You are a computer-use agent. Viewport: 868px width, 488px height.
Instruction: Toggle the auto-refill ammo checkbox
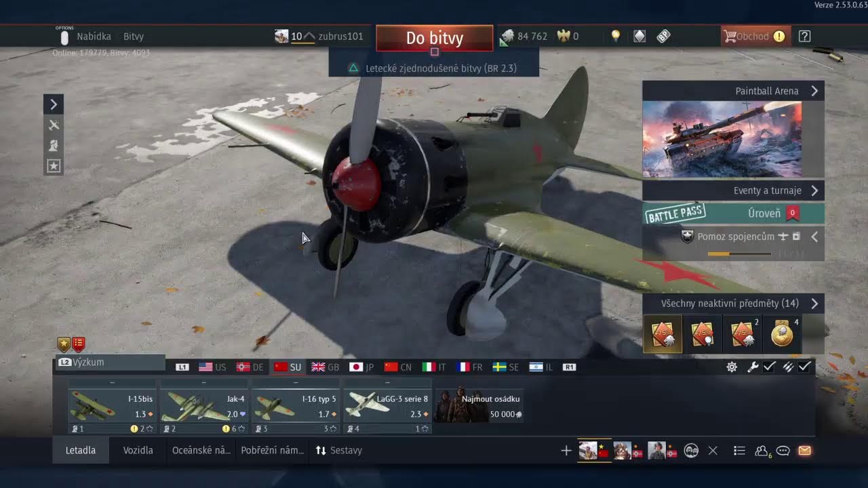(x=805, y=367)
